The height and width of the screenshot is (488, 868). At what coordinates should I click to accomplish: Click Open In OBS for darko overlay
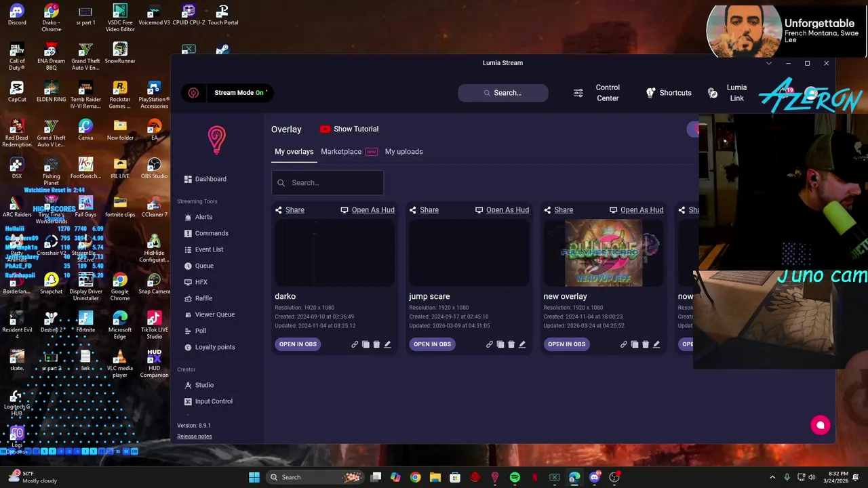point(298,344)
